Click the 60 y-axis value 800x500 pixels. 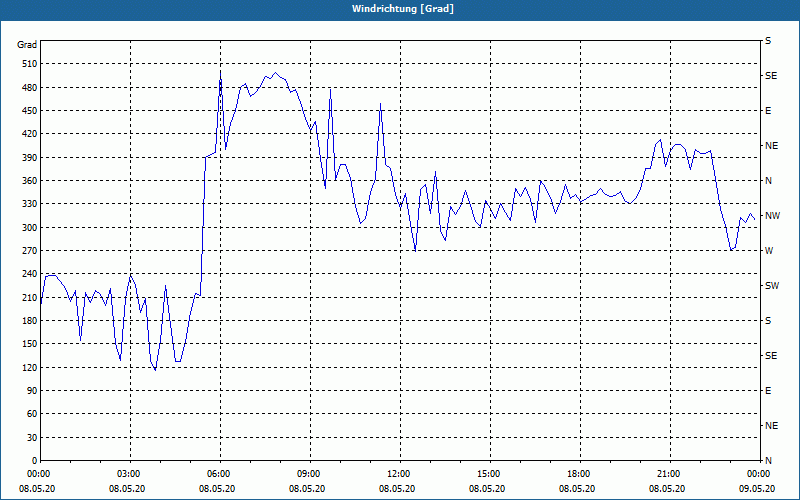coord(32,414)
